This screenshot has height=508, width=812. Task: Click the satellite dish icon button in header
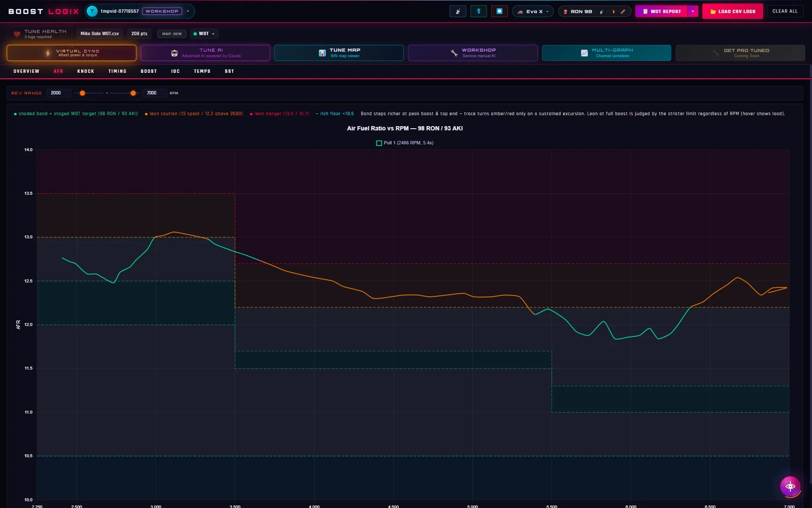tap(458, 11)
